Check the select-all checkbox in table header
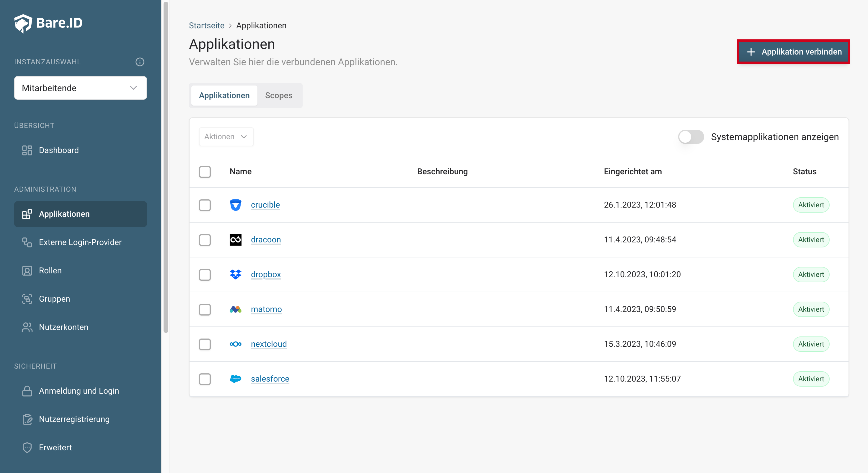 (205, 172)
